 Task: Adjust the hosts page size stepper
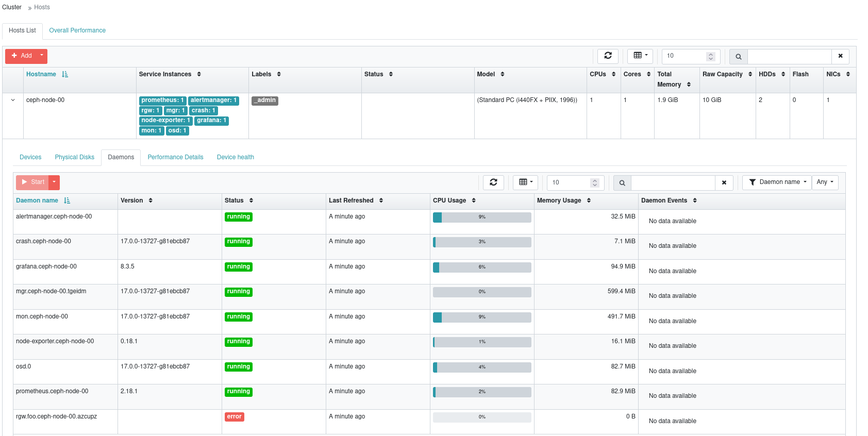pyautogui.click(x=711, y=56)
